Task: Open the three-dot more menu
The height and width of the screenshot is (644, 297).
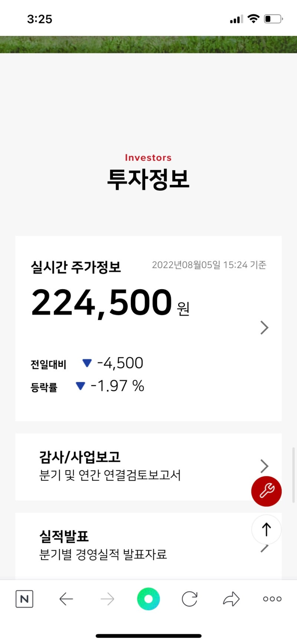Action: [x=272, y=599]
